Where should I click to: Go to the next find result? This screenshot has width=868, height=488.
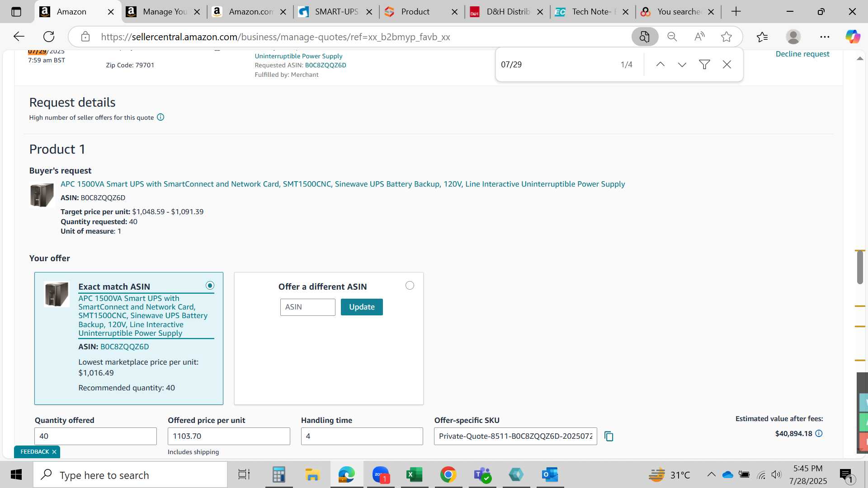tap(682, 65)
